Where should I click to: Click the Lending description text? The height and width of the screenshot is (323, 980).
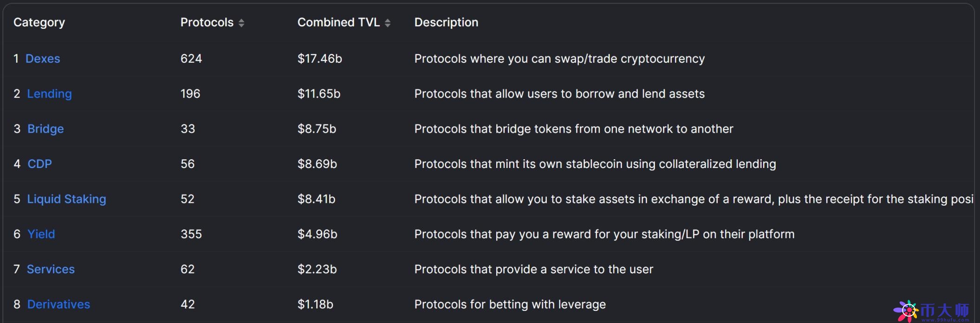coord(559,94)
